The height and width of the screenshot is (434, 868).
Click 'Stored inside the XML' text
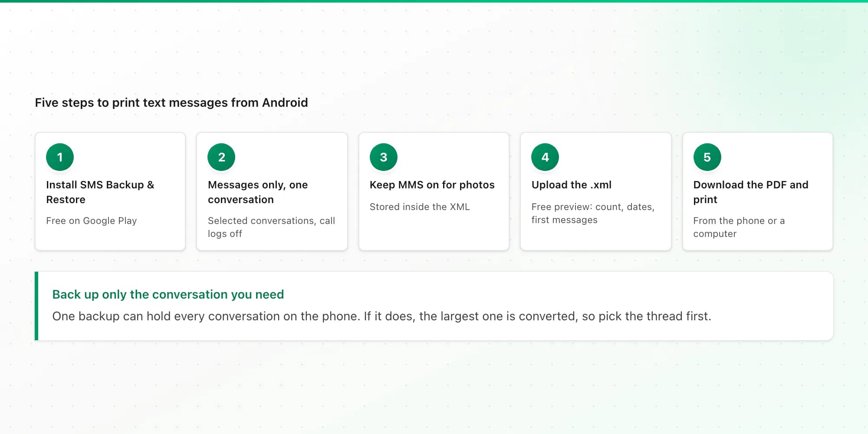pos(420,207)
